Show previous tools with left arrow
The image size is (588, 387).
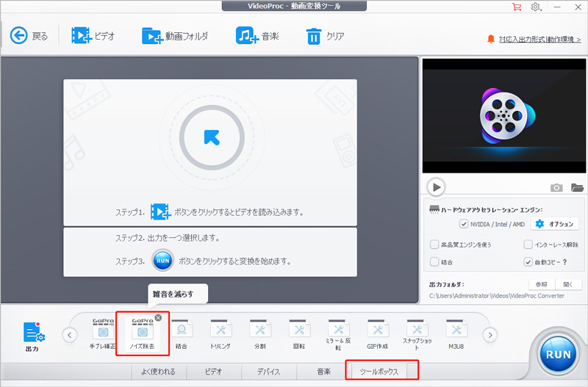pos(70,335)
